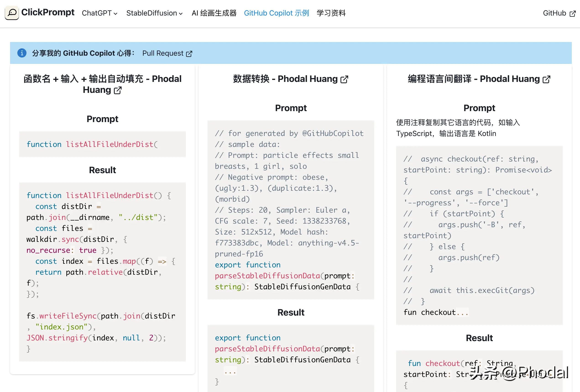Click the external icon next to Pull Request
This screenshot has height=392, width=580.
pos(189,54)
